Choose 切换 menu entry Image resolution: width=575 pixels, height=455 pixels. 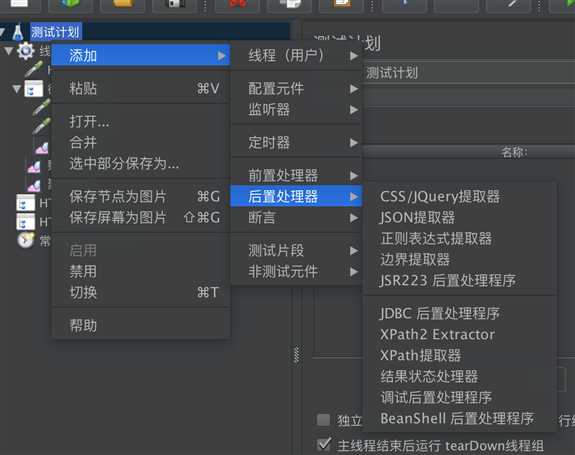pos(141,293)
